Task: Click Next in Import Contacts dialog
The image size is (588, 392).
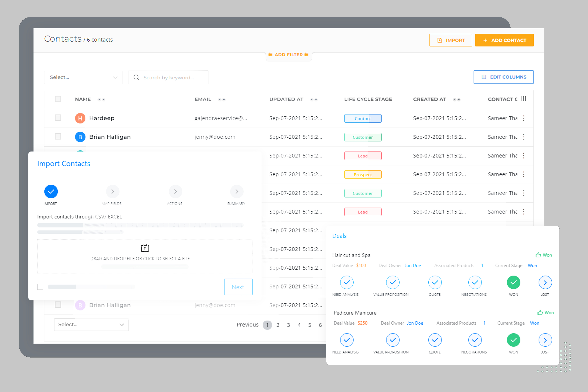Action: click(x=238, y=287)
